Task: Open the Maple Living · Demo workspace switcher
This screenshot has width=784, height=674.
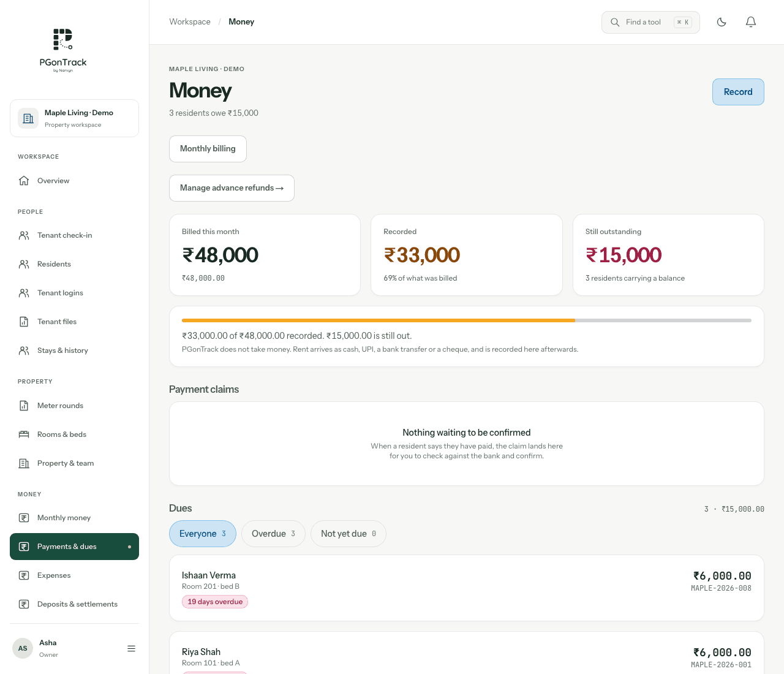Action: (x=74, y=118)
